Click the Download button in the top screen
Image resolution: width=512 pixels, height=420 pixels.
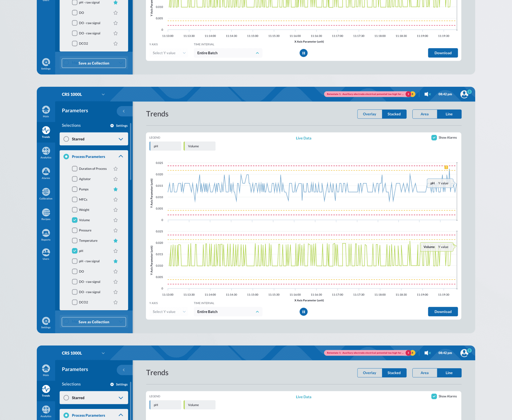coord(443,53)
